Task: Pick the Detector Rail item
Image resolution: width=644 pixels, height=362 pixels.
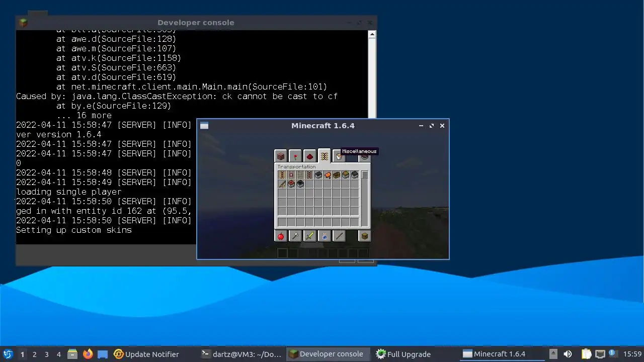Action: [x=291, y=175]
